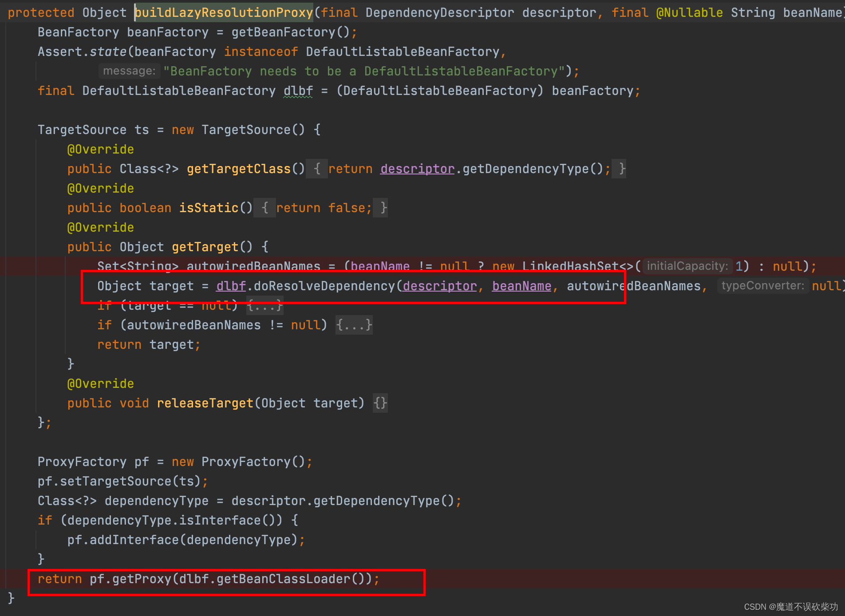Click the instanceof keyword
The image size is (845, 616).
pyautogui.click(x=261, y=51)
